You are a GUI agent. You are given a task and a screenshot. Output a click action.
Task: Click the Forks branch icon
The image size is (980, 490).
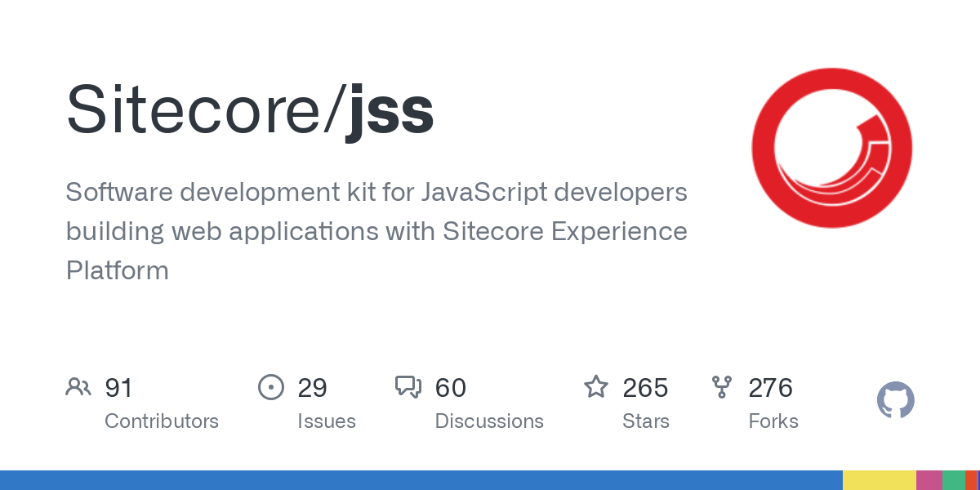pos(722,387)
